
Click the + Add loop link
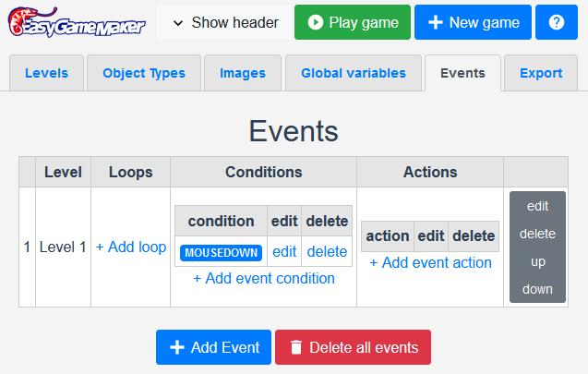(131, 247)
